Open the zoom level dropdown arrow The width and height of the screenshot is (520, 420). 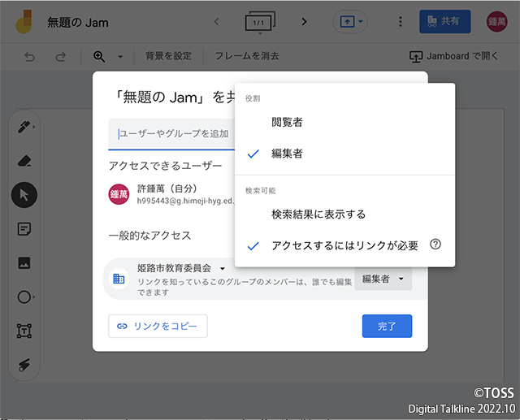pos(120,57)
